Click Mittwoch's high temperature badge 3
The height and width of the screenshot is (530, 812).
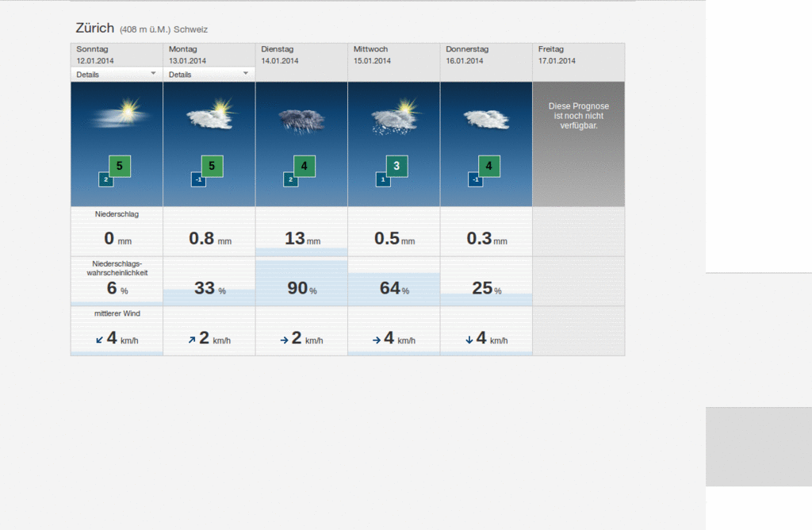coord(396,167)
